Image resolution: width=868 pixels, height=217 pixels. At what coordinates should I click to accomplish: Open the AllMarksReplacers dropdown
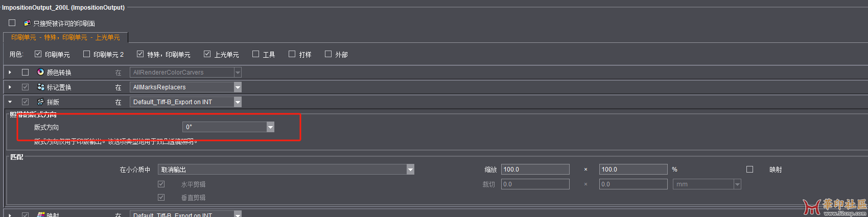click(x=185, y=87)
